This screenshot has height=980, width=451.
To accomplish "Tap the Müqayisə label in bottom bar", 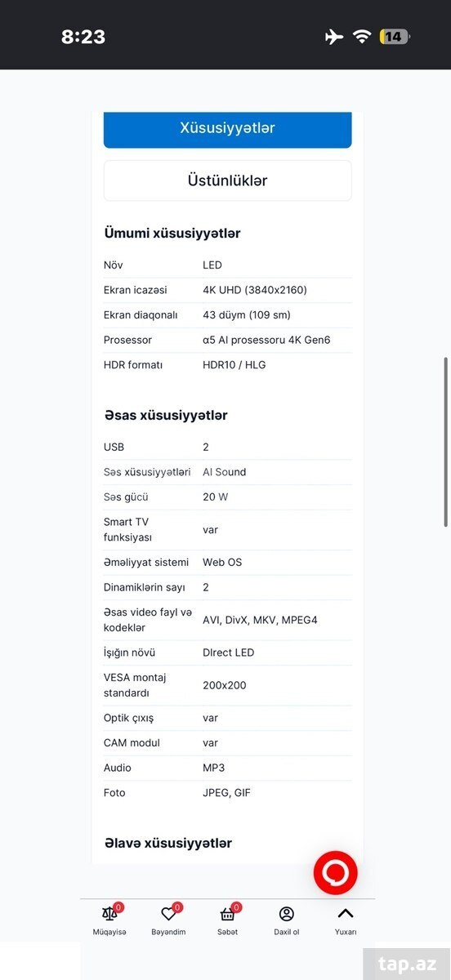I will (x=109, y=932).
